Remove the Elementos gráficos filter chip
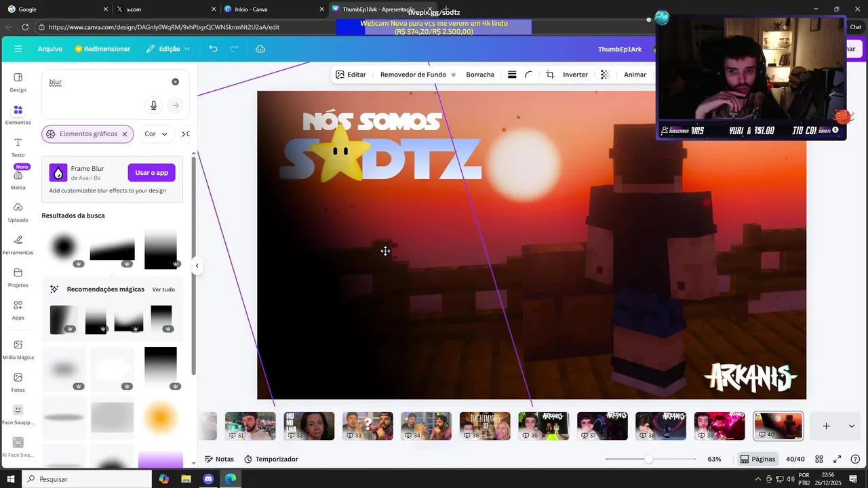The height and width of the screenshot is (488, 868). tap(124, 134)
